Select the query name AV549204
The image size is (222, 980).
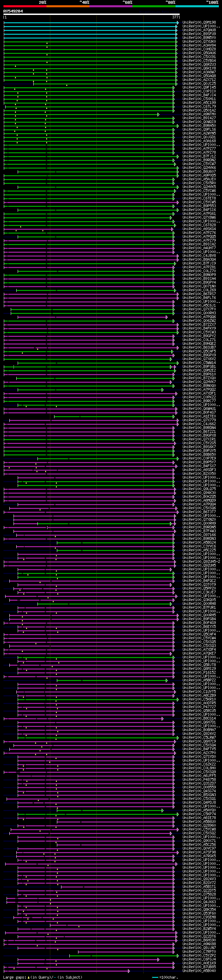pyautogui.click(x=13, y=11)
